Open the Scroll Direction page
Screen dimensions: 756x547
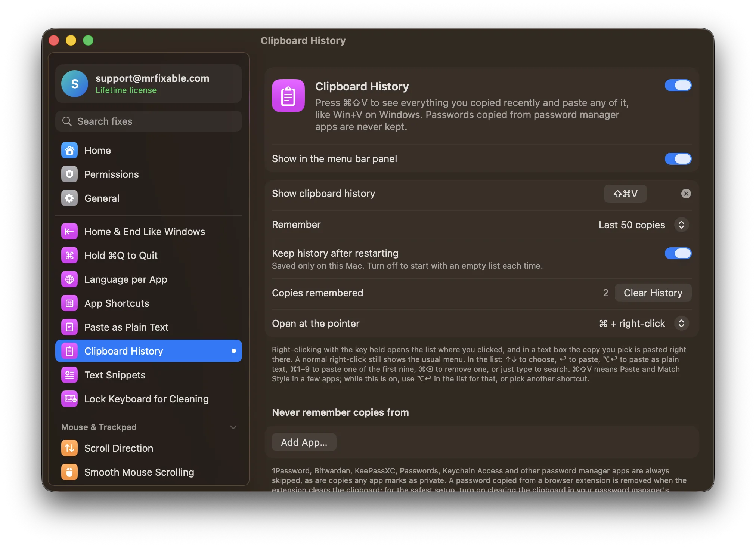(x=149, y=448)
